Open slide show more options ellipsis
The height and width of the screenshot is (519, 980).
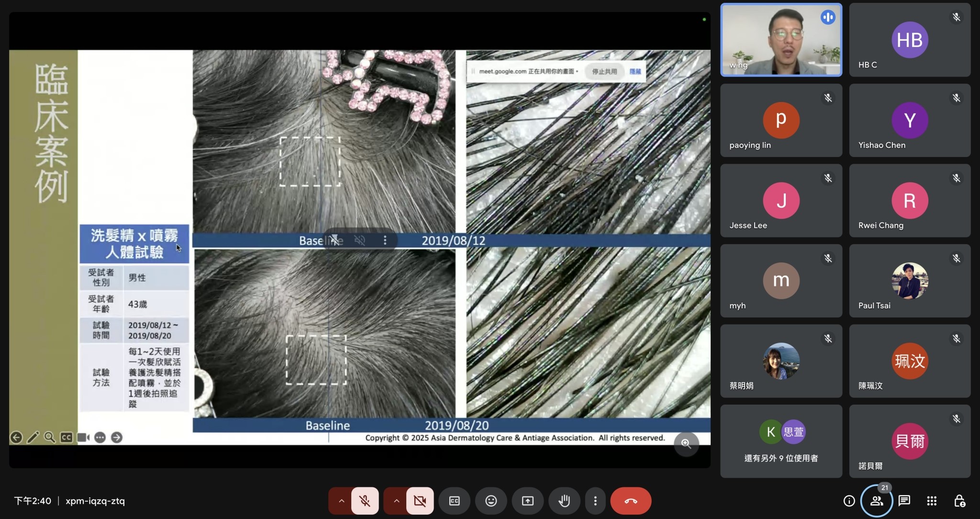pos(100,437)
